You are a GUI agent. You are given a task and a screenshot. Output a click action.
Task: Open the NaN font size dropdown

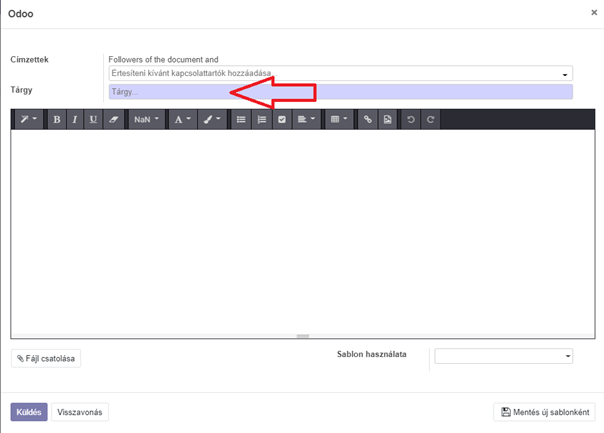coord(146,119)
